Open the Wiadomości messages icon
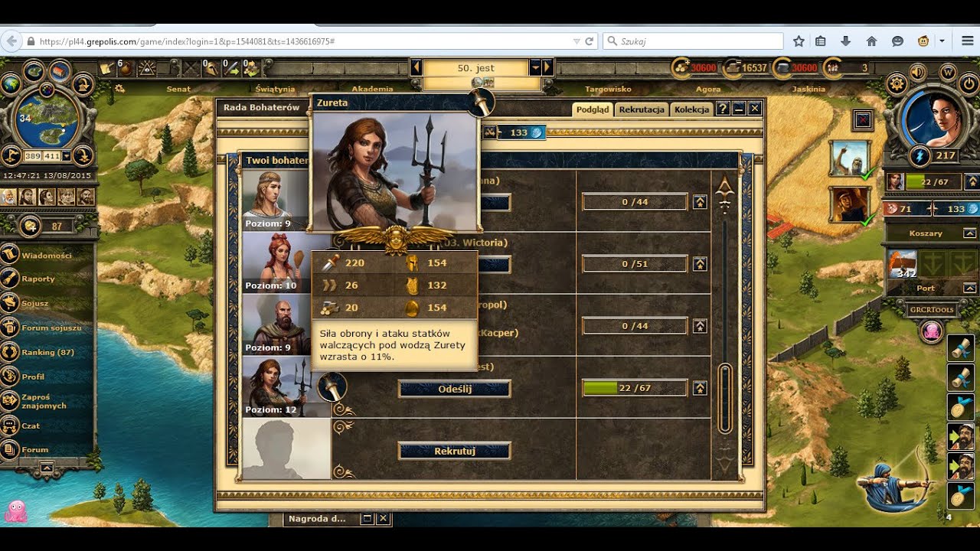 pos(11,255)
